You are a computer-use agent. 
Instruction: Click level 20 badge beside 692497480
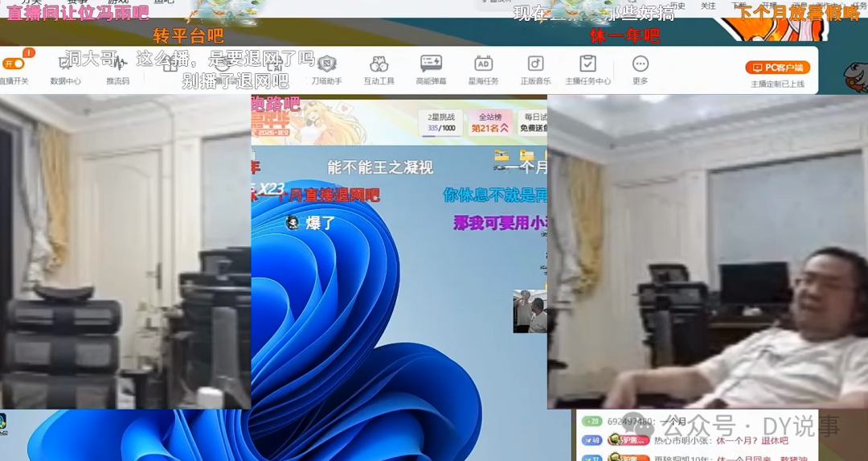tap(592, 422)
